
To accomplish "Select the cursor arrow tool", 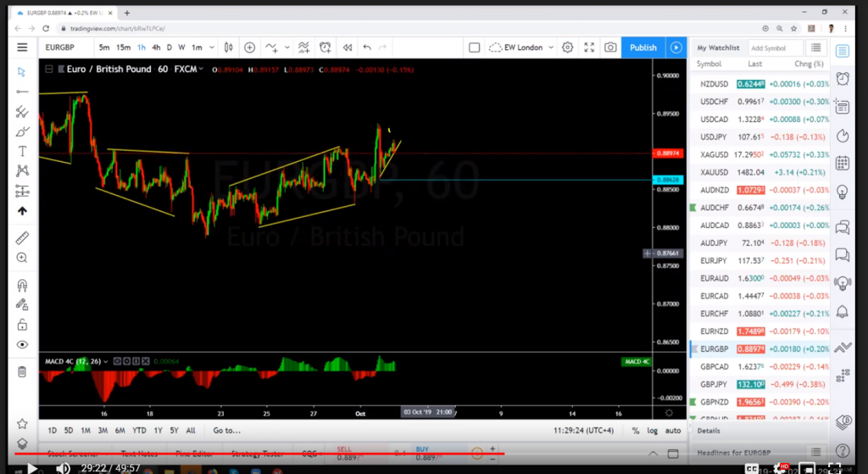I will 21,72.
